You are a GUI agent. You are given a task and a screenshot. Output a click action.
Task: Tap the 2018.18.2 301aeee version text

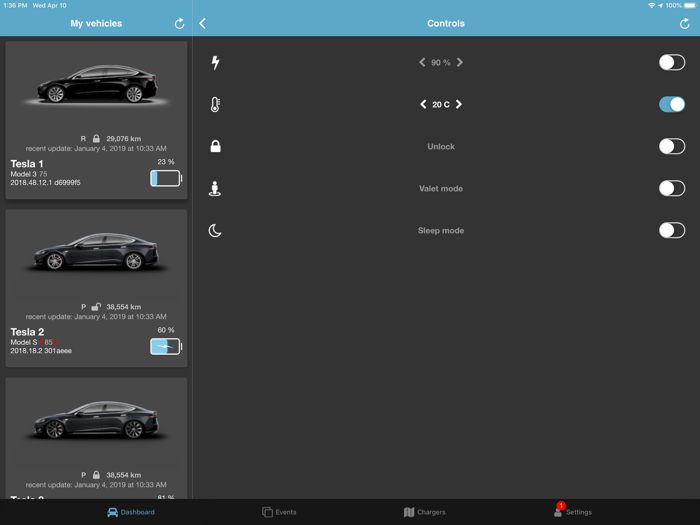pyautogui.click(x=41, y=351)
